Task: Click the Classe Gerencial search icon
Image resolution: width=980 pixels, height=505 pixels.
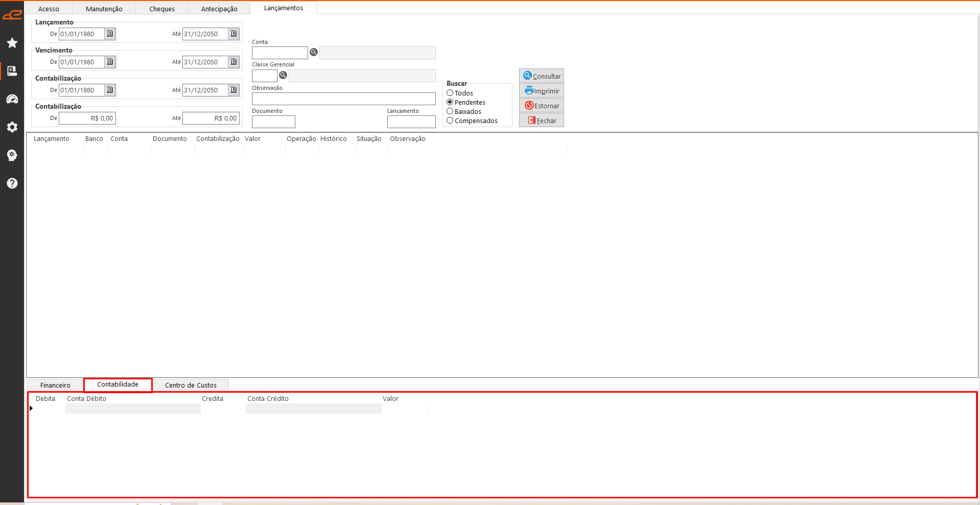Action: (x=283, y=75)
